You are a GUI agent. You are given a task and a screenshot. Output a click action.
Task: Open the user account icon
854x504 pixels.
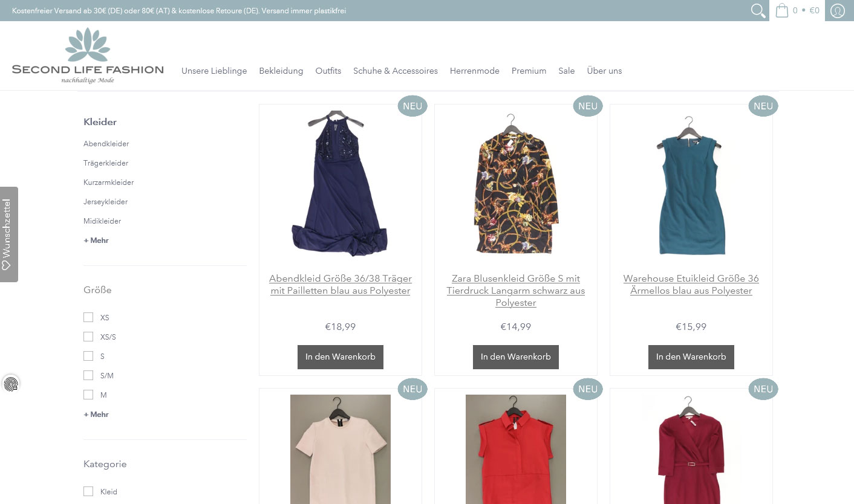click(x=838, y=11)
